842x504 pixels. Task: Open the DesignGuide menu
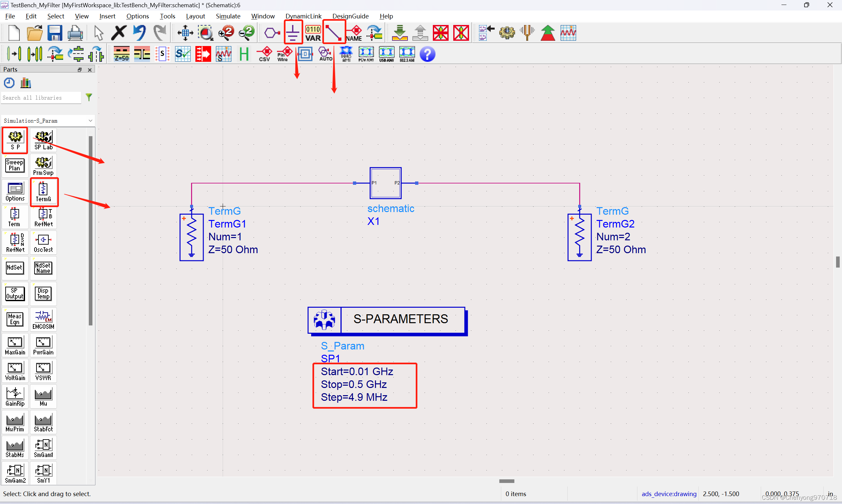coord(351,16)
